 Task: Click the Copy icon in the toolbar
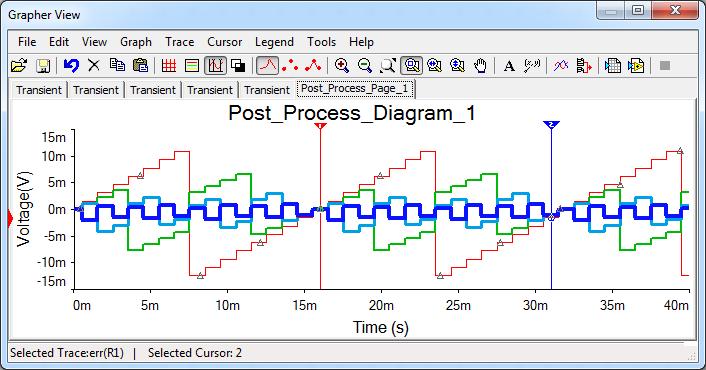pos(117,65)
